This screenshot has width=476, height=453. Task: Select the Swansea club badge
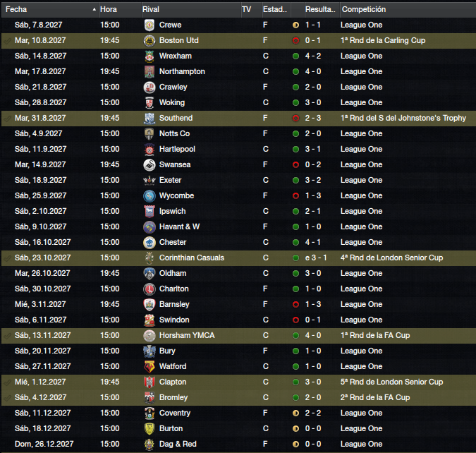pos(149,164)
